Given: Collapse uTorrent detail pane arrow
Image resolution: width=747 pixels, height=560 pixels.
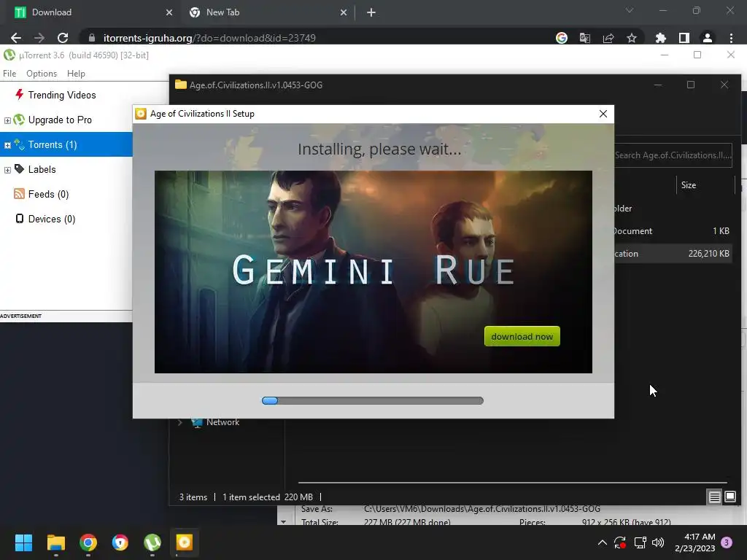Looking at the screenshot, I should (284, 522).
